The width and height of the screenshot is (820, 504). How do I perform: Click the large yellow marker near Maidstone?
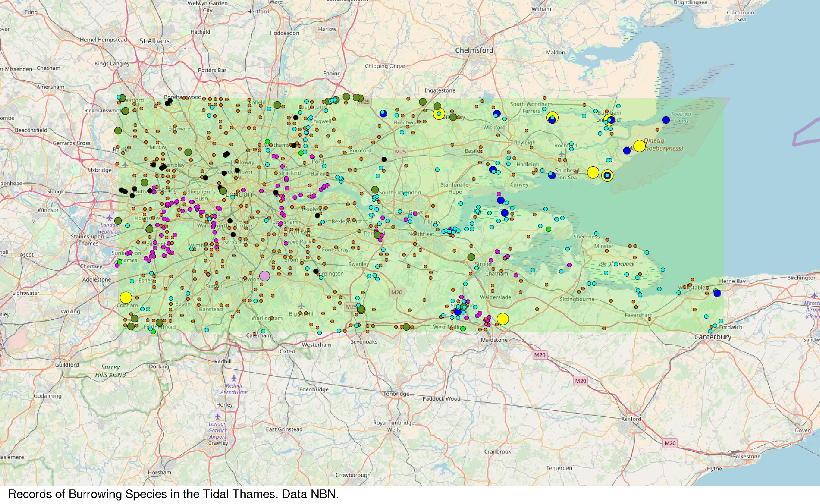point(503,319)
